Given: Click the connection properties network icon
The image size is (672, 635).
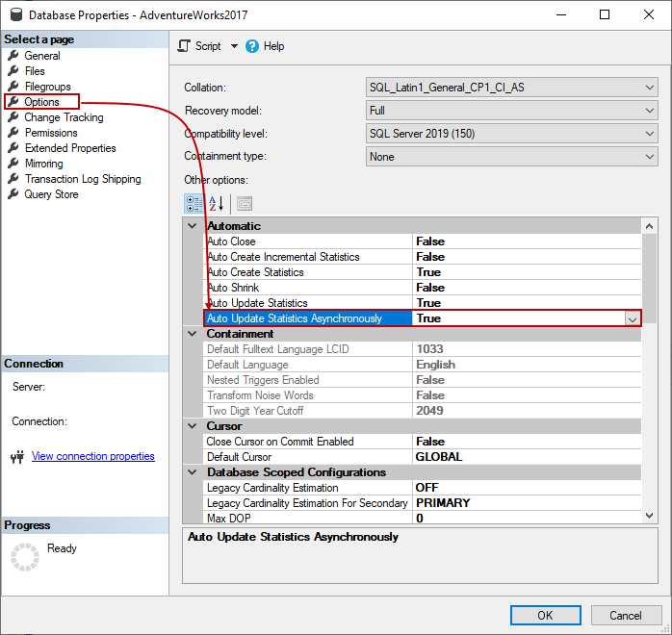Looking at the screenshot, I should pyautogui.click(x=17, y=457).
